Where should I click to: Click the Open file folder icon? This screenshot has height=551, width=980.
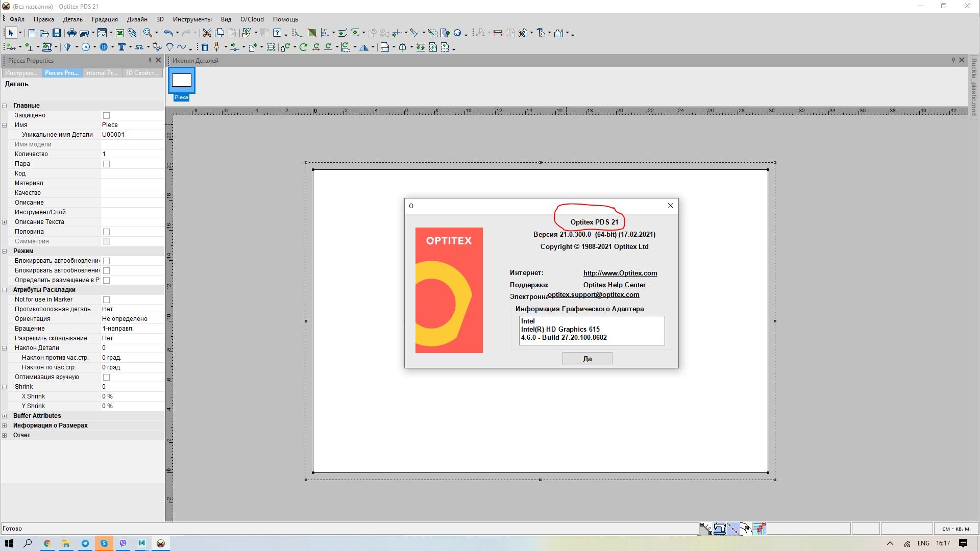click(x=44, y=33)
